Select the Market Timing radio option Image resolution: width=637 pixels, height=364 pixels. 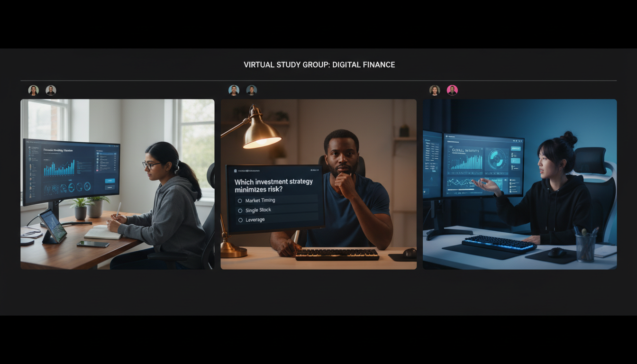pyautogui.click(x=240, y=200)
